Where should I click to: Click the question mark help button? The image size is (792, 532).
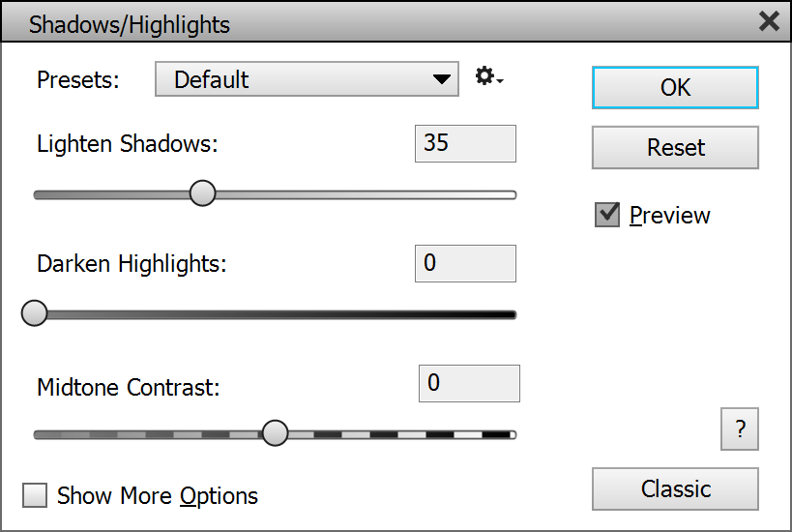[x=740, y=429]
